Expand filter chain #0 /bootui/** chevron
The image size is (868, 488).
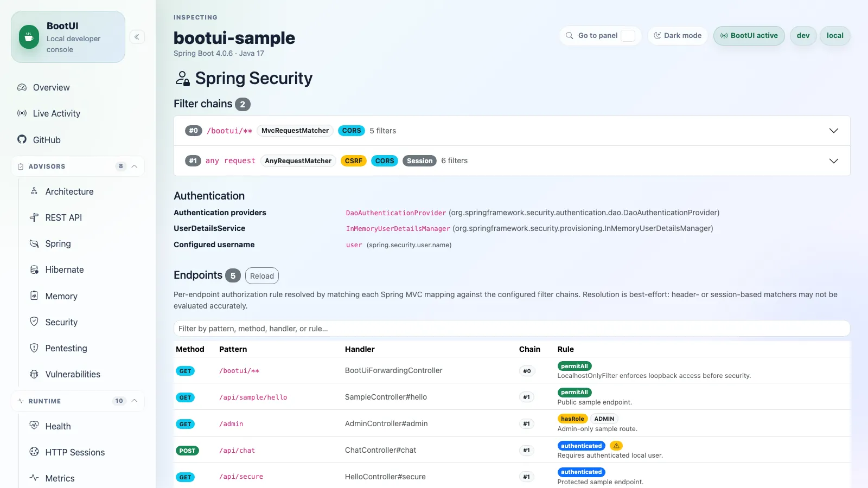(x=834, y=131)
